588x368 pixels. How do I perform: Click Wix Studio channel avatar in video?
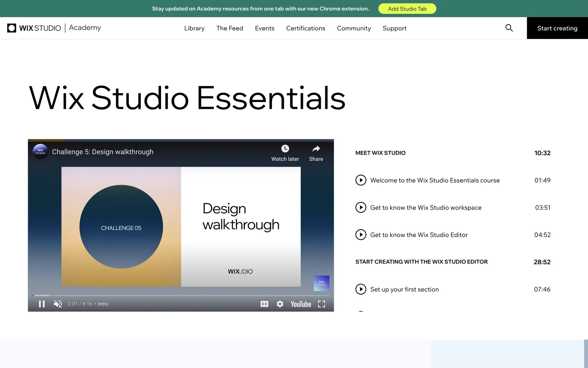tap(40, 152)
